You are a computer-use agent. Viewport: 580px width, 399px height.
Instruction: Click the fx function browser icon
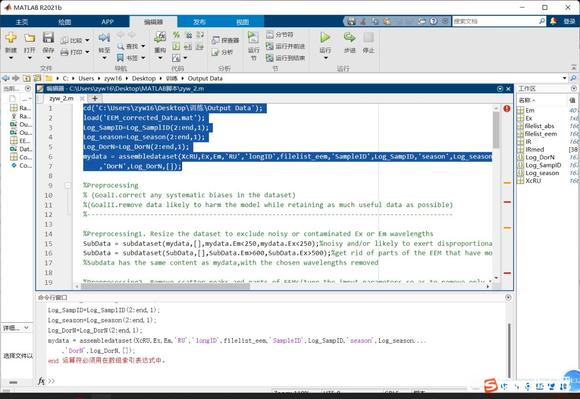click(x=41, y=381)
